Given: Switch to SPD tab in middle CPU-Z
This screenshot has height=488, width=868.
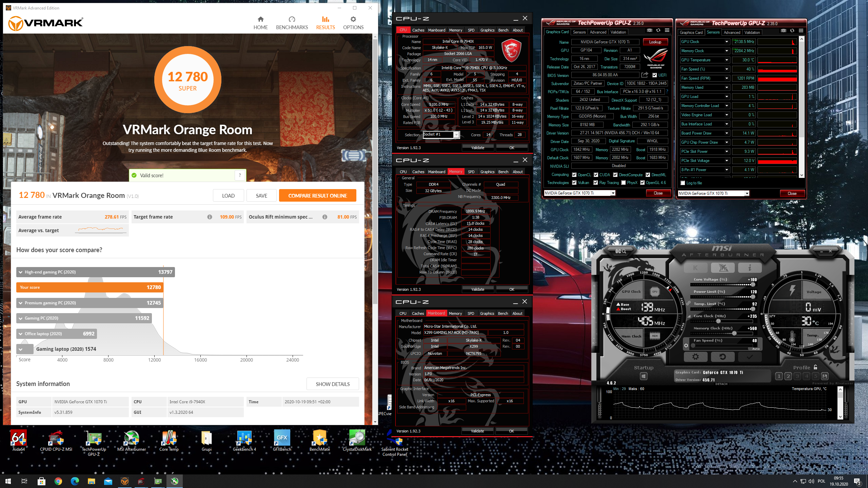Looking at the screenshot, I should pyautogui.click(x=471, y=172).
